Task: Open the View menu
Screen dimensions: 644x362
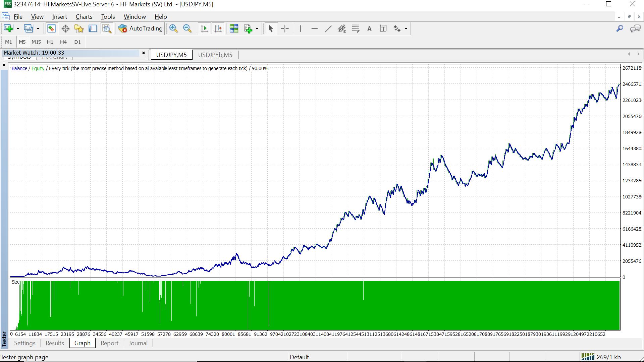Action: point(37,17)
